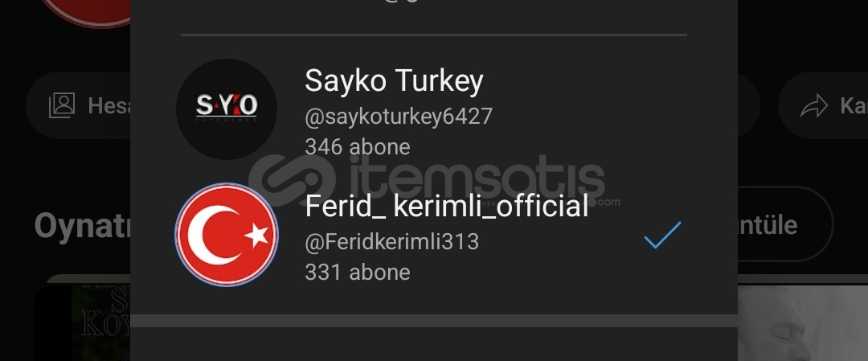Click the account person icon beside Hesa
Screen dimensions: 868x361
tap(61, 105)
